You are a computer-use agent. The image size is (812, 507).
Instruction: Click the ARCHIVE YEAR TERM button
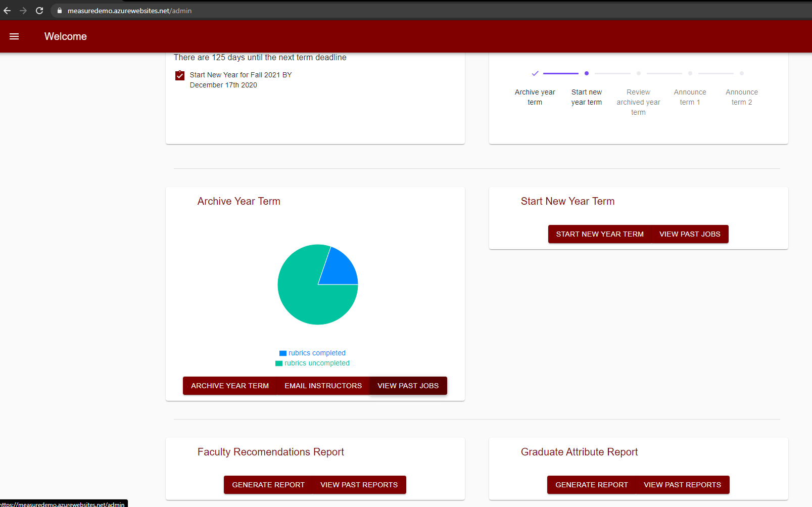[230, 386]
